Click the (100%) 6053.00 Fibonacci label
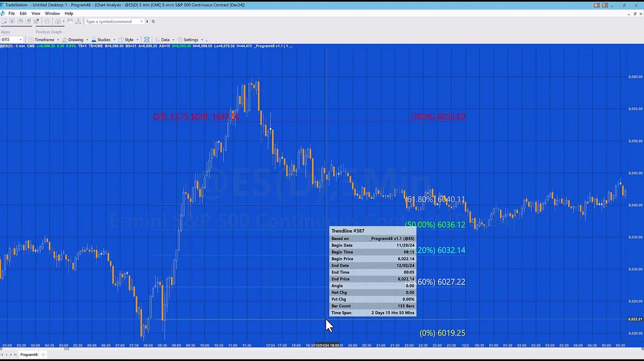The height and width of the screenshot is (361, 644). 438,116
